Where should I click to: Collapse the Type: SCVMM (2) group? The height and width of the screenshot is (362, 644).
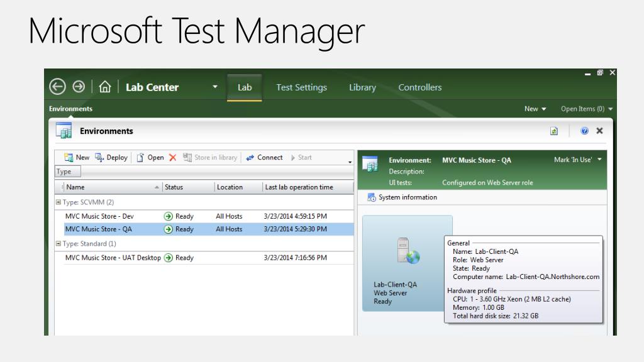coord(58,202)
